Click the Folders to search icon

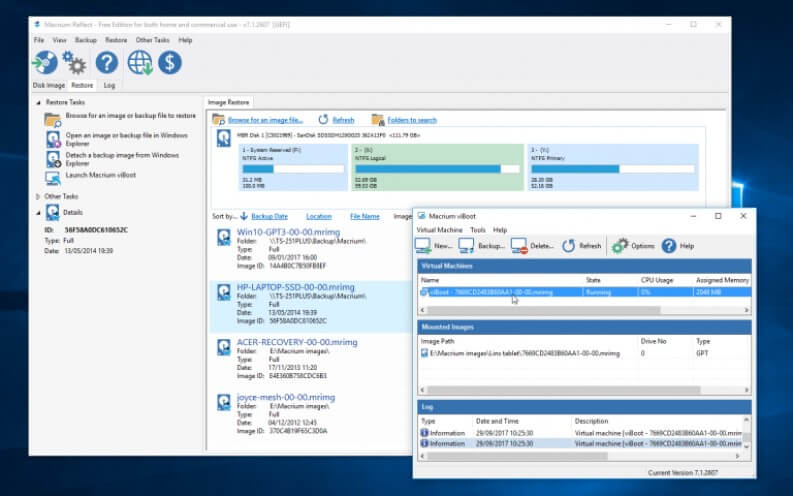click(x=378, y=120)
